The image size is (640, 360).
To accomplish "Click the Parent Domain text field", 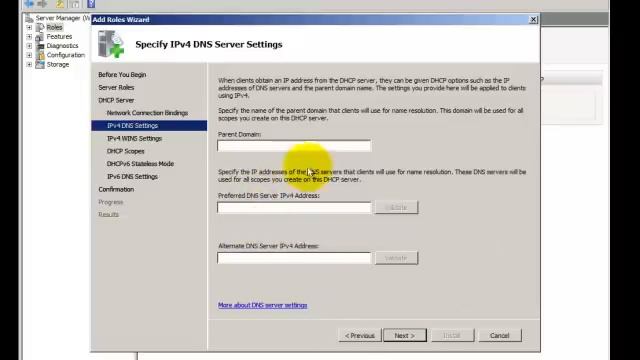I will [294, 146].
